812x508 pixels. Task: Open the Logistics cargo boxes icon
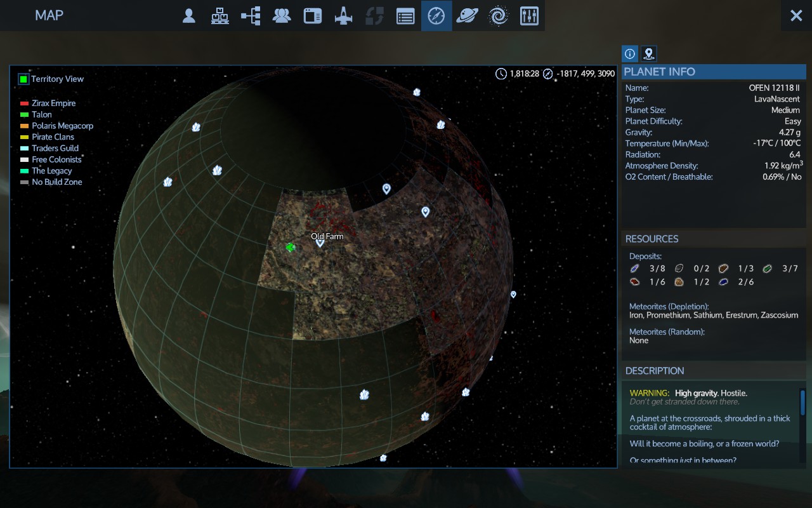[x=219, y=16]
